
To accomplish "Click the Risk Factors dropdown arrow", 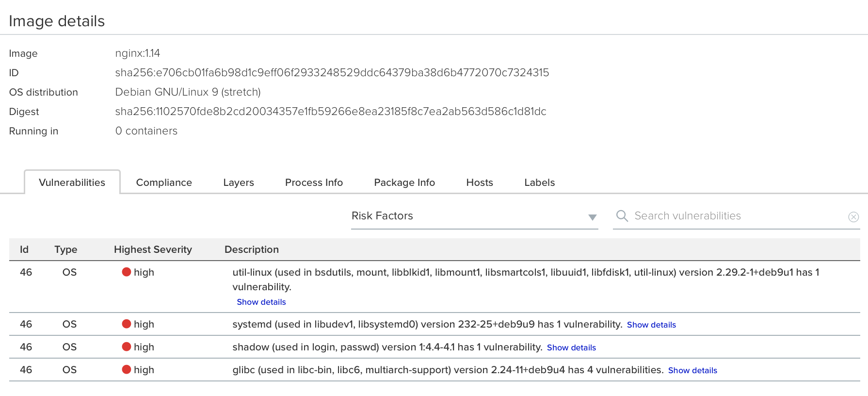I will pos(592,217).
